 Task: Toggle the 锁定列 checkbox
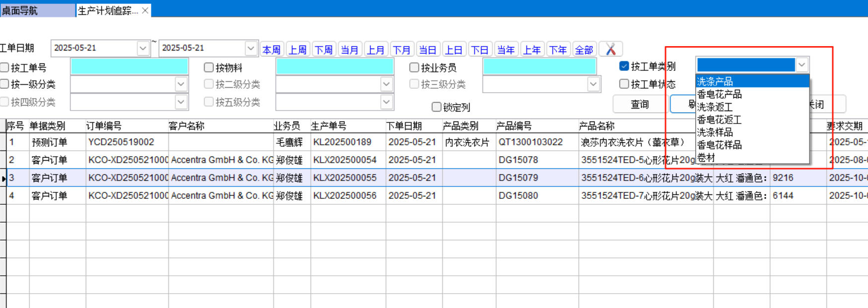(x=436, y=107)
